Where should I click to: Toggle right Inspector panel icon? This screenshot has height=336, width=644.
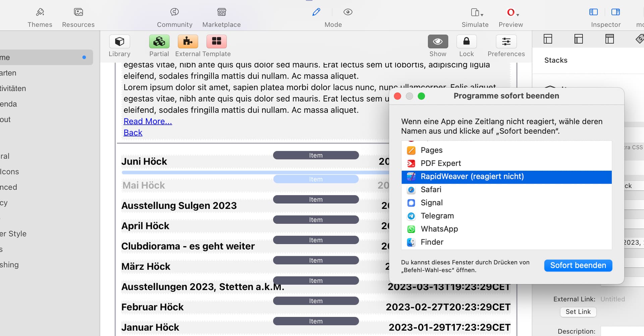coord(615,12)
